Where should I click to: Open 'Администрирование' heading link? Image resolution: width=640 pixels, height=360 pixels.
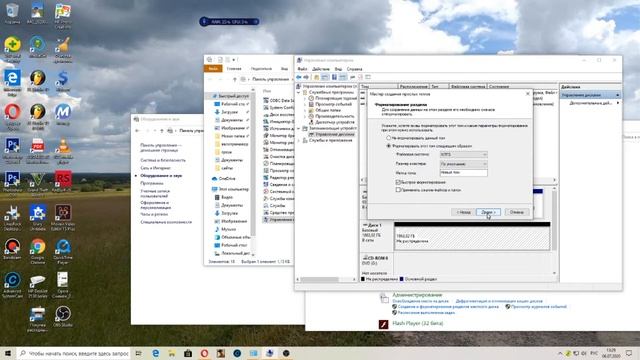point(417,295)
